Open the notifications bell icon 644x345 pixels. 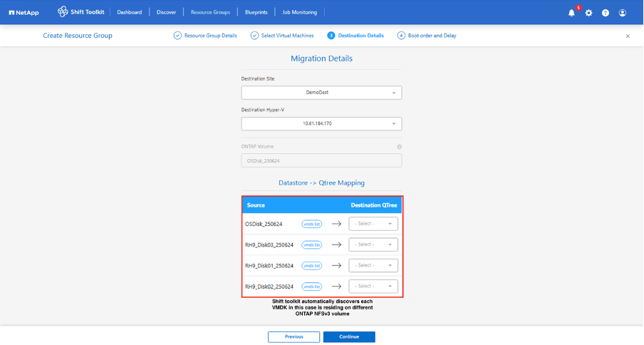[571, 13]
